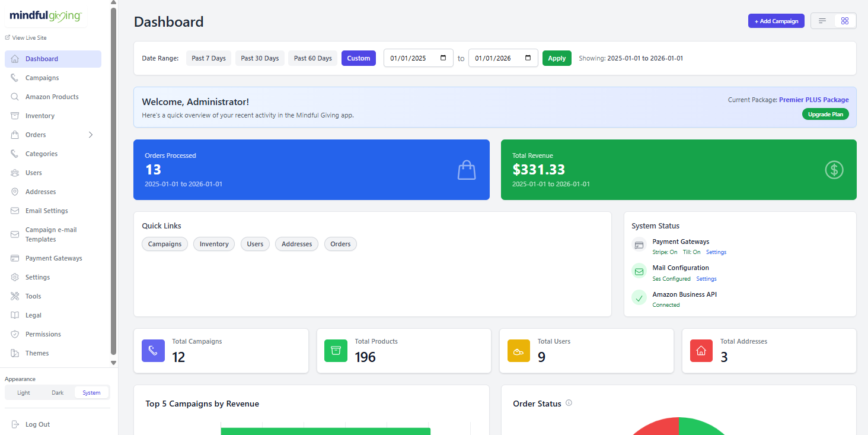The image size is (868, 435).
Task: Click the shopping bag icon on Orders card
Action: click(467, 170)
